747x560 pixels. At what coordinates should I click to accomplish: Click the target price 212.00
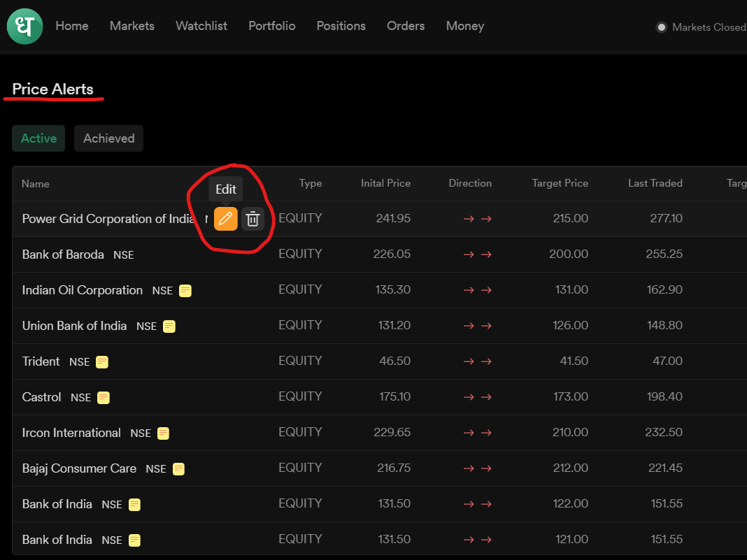[570, 468]
